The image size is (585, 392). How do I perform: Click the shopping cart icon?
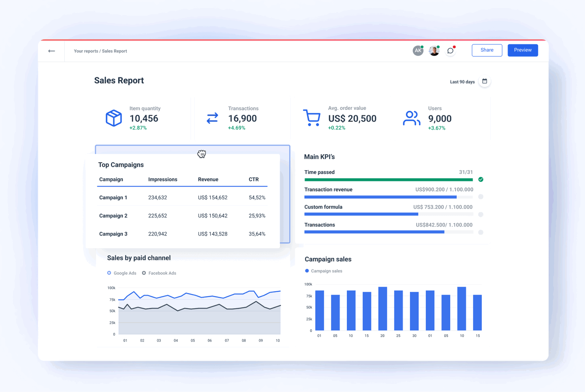(311, 118)
